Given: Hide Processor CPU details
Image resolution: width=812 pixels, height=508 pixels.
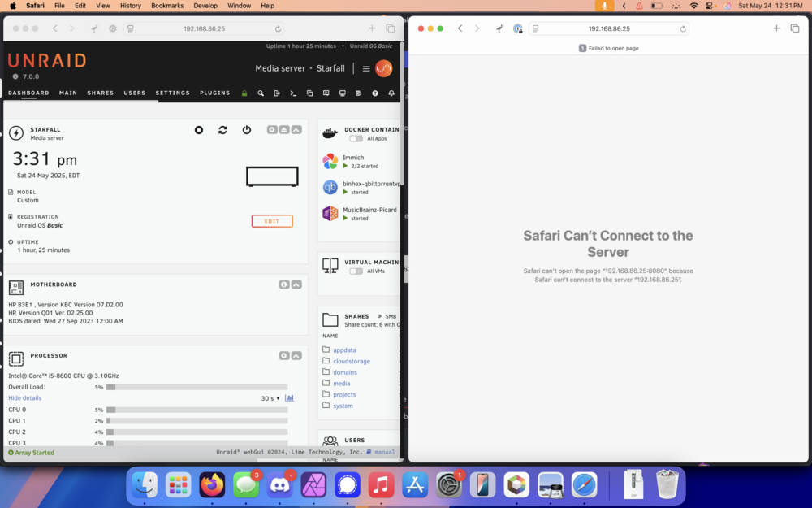Looking at the screenshot, I should pos(25,398).
